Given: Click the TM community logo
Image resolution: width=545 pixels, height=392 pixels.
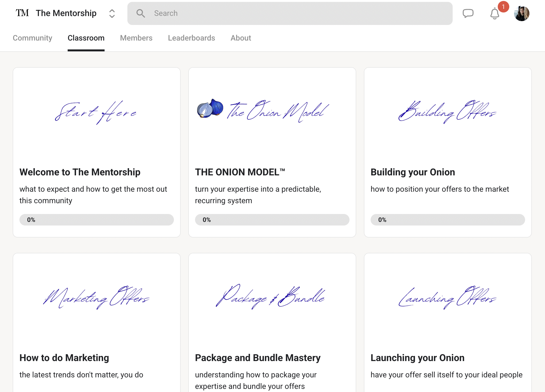Looking at the screenshot, I should (x=22, y=13).
